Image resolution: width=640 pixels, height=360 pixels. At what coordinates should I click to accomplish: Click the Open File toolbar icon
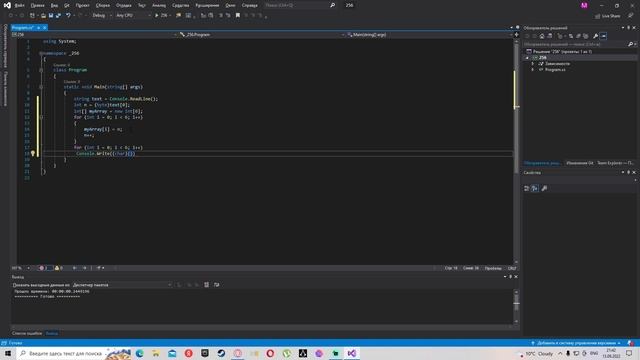[x=43, y=16]
